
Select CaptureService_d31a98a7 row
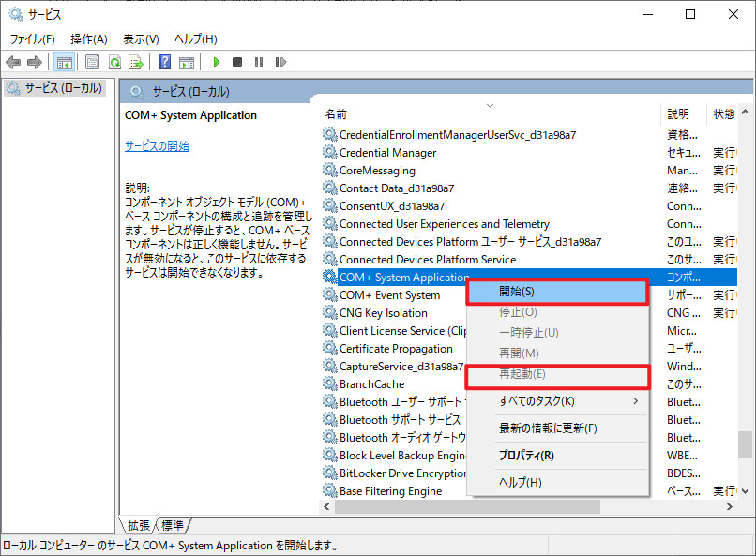point(393,367)
